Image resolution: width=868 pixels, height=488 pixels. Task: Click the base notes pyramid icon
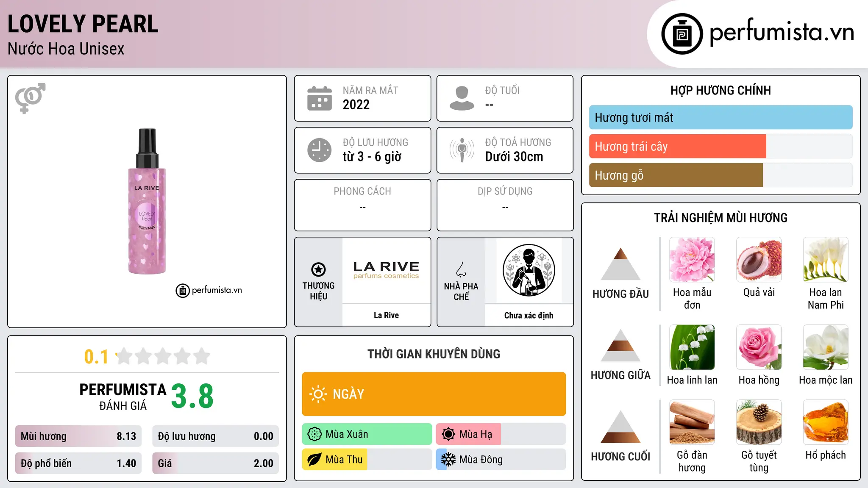[x=620, y=427]
